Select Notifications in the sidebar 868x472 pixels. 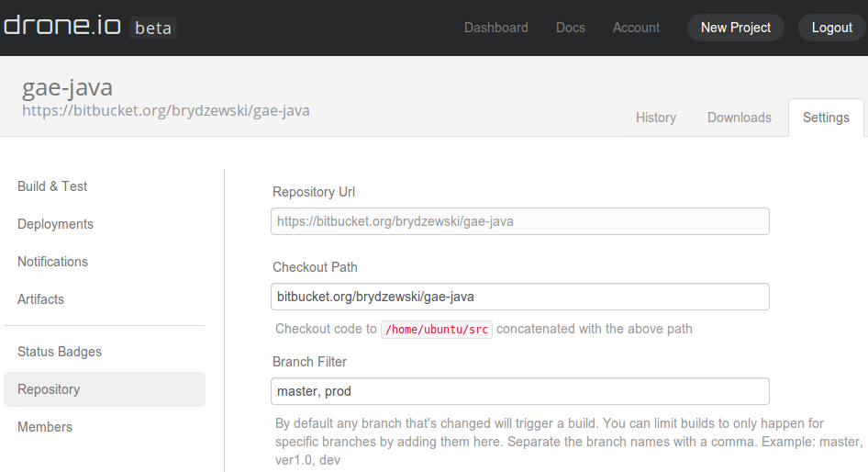[52, 262]
